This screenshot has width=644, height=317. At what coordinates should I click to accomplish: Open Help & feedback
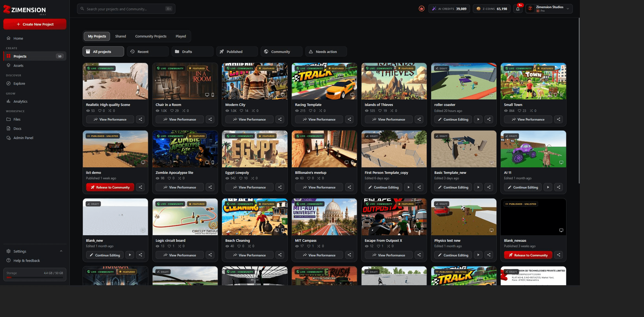pyautogui.click(x=35, y=260)
